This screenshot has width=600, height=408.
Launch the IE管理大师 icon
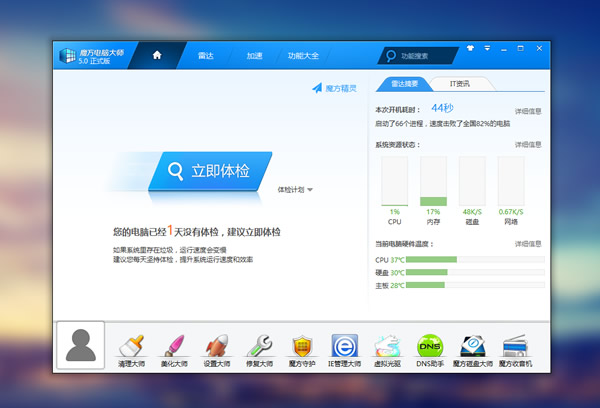pos(344,346)
